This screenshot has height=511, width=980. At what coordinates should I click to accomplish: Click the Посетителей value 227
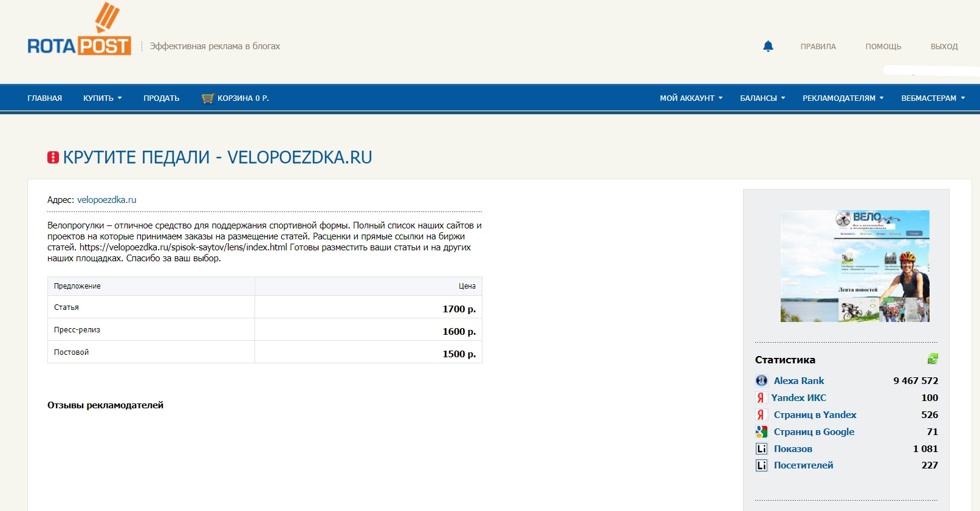click(x=930, y=465)
